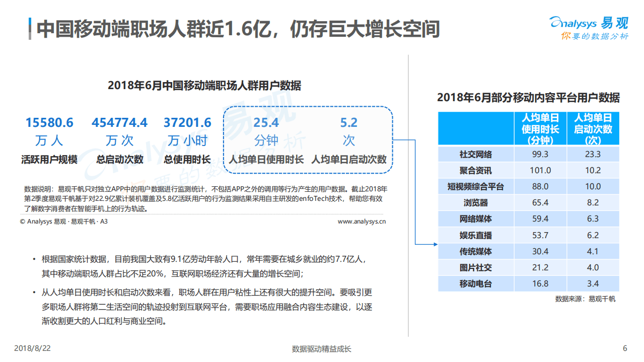
Task: Select the 活跃用户规模 metric label
Action: (49, 158)
